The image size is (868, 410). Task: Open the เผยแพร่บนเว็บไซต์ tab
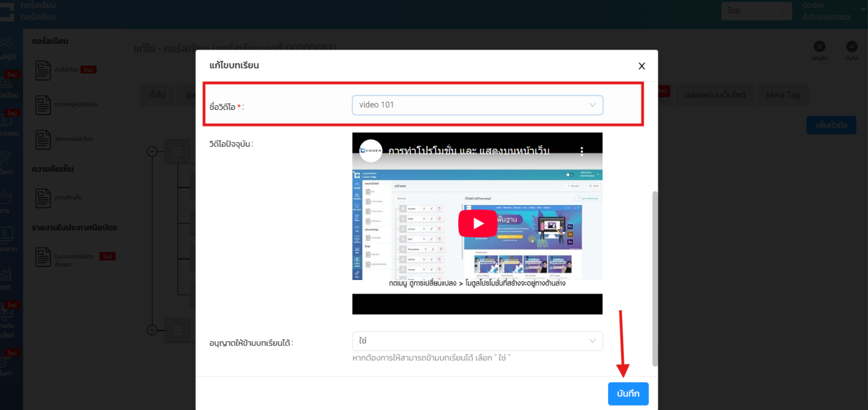point(715,95)
